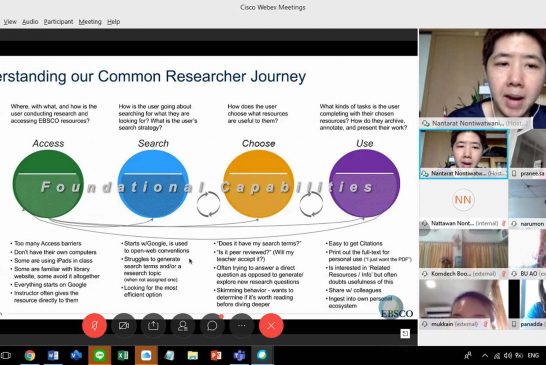546x365 pixels.
Task: Switch input language via ENG indicator
Action: coord(533,356)
